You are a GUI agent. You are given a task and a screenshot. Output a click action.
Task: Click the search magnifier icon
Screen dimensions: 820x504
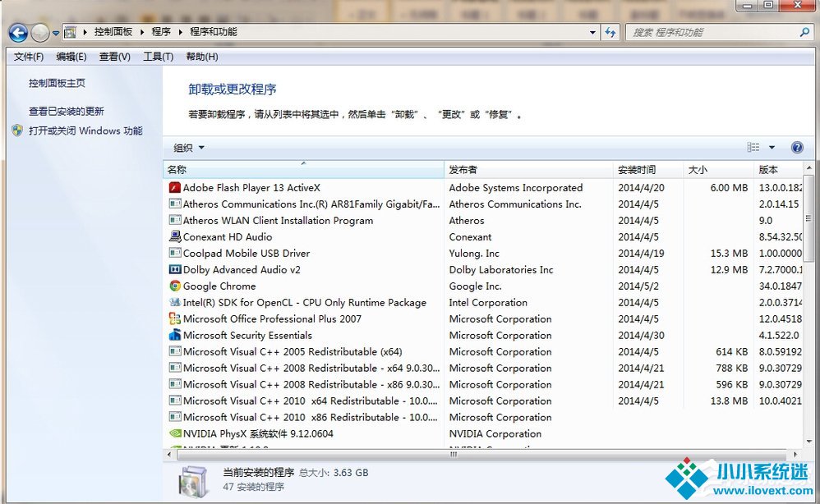(804, 32)
